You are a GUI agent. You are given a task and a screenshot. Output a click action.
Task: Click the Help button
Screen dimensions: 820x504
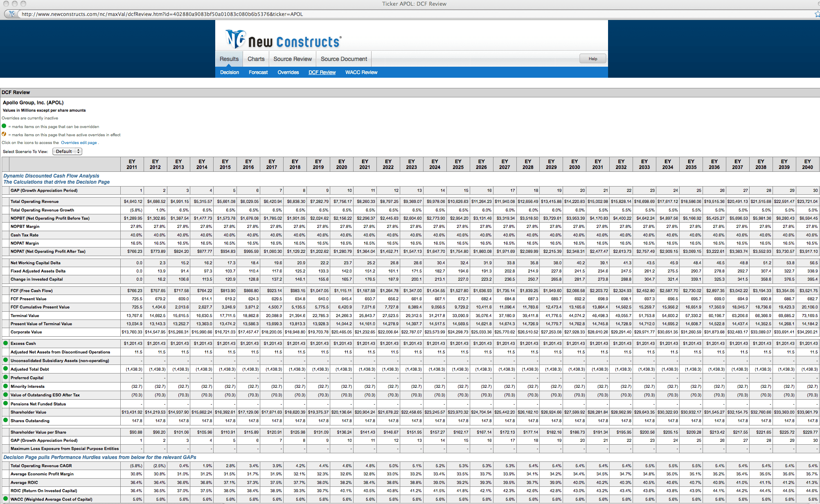(592, 59)
